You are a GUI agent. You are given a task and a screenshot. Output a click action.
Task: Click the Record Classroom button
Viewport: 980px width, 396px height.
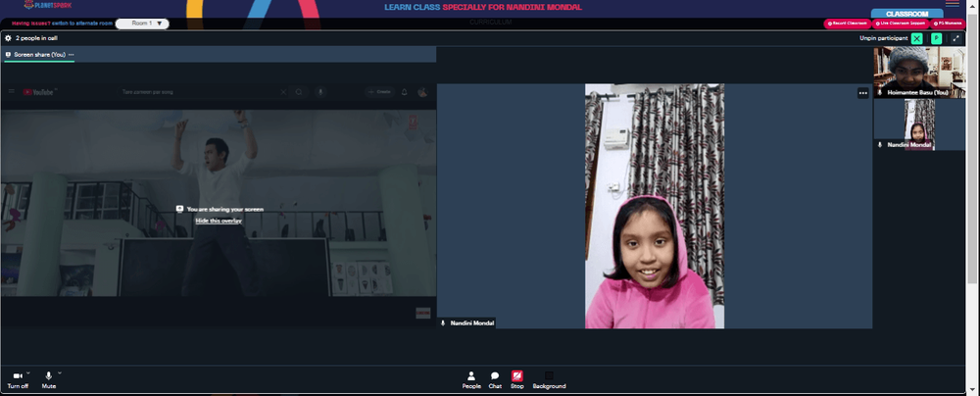[848, 24]
